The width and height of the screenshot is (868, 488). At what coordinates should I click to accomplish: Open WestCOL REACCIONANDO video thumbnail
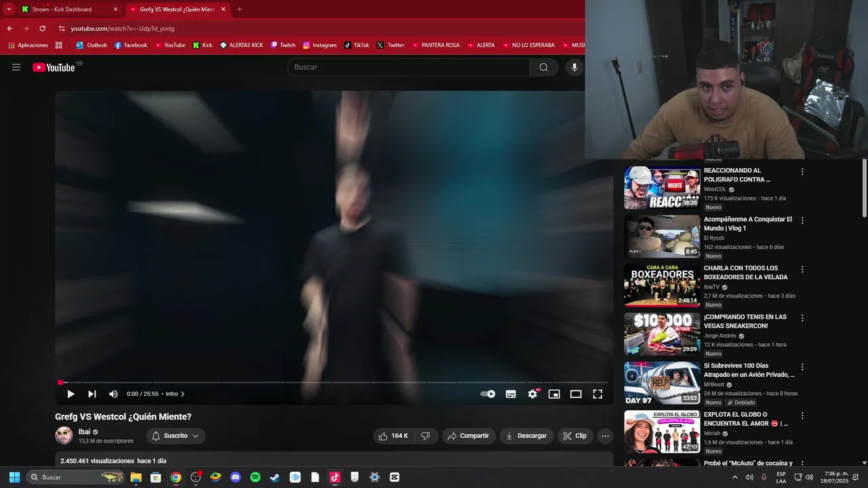tap(662, 188)
